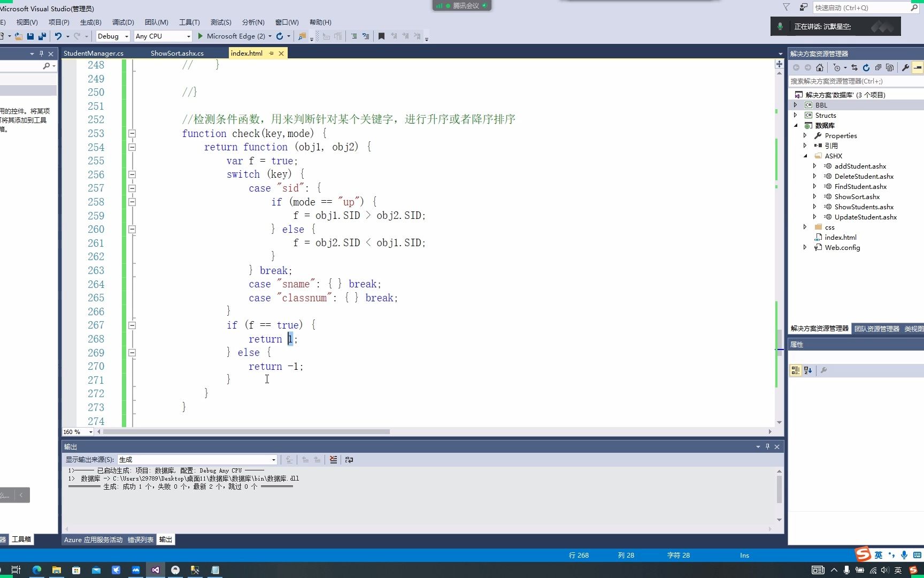Image resolution: width=924 pixels, height=578 pixels.
Task: Click Sync with Active Document in Solution Explorer
Action: [x=854, y=67]
